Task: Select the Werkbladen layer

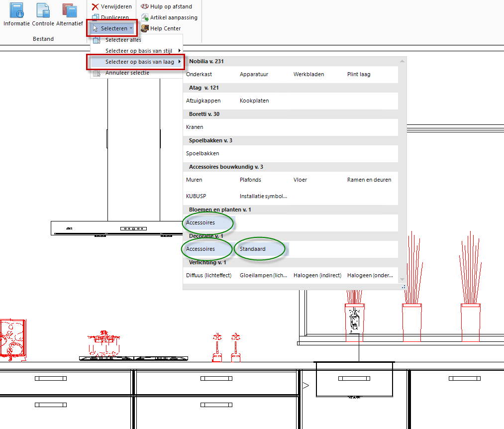Action: (308, 74)
